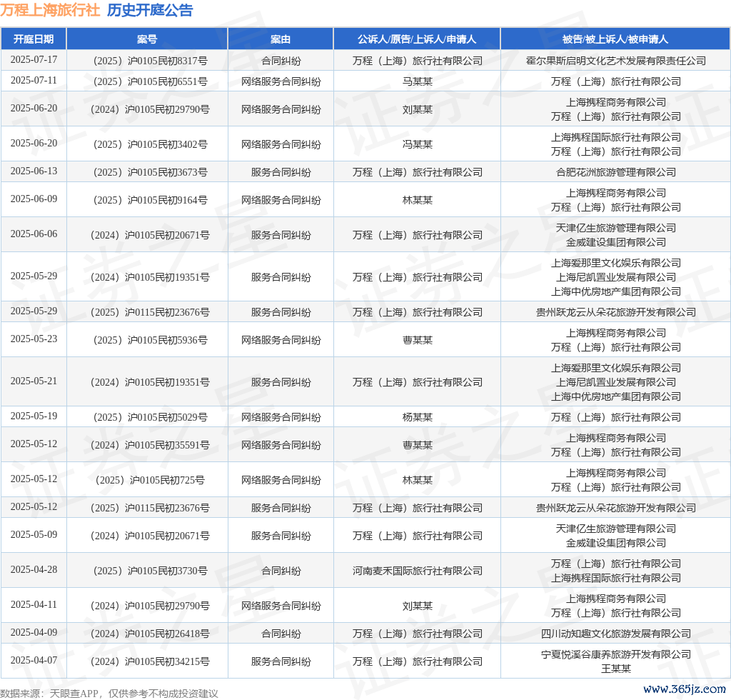Image resolution: width=731 pixels, height=700 pixels.
Task: Click 曹某某 in the 2025-05-23 row
Action: pyautogui.click(x=417, y=341)
